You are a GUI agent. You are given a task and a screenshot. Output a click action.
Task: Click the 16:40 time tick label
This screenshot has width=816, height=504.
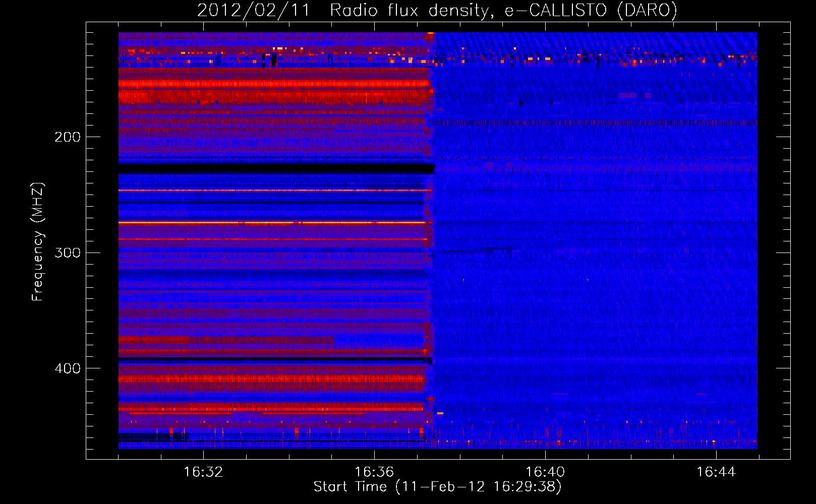(545, 472)
